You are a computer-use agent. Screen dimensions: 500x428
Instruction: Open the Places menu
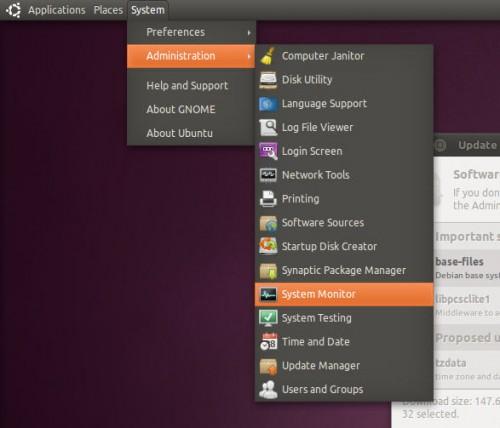pyautogui.click(x=108, y=10)
